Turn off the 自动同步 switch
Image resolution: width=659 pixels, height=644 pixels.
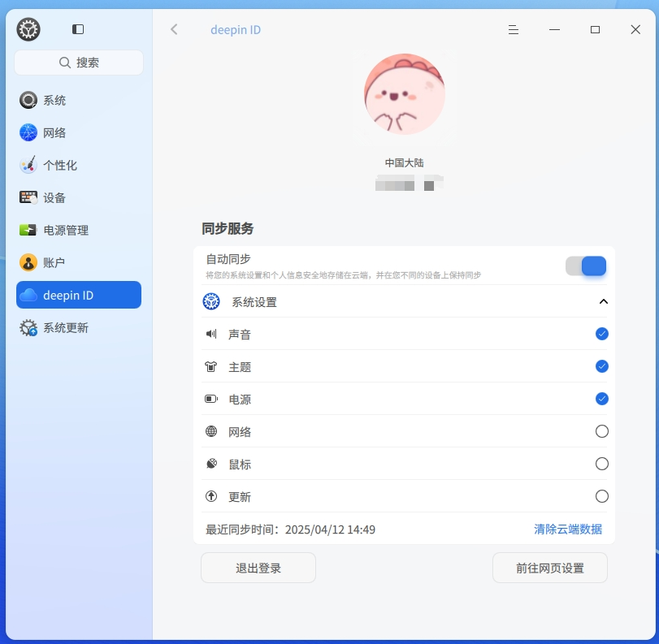[586, 266]
